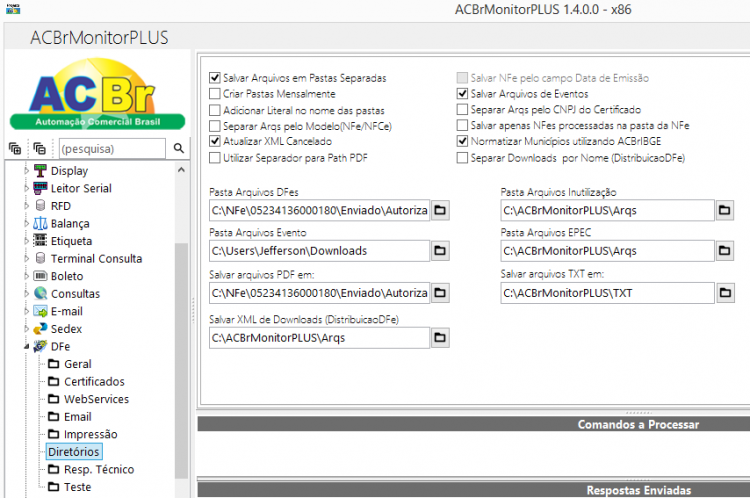Click the pesquisa search field
The image size is (750, 498).
[x=112, y=149]
